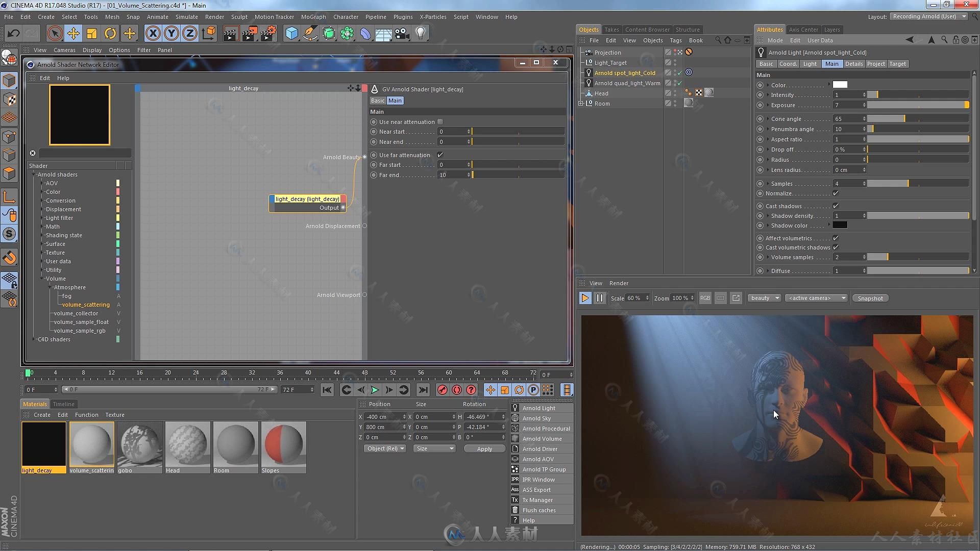Click the RGB channel button
The height and width of the screenshot is (551, 980).
pos(705,298)
